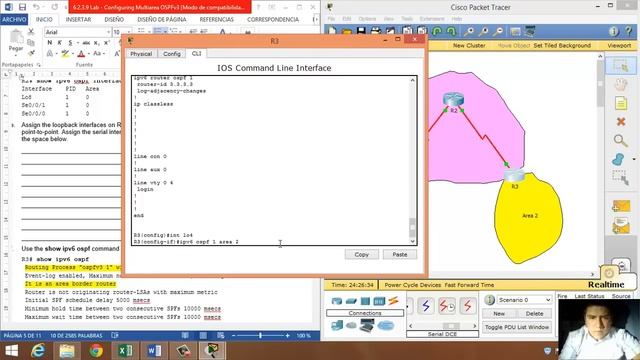Open the font size dropdown in Word
Image resolution: width=640 pixels, height=360 pixels.
pos(129,32)
